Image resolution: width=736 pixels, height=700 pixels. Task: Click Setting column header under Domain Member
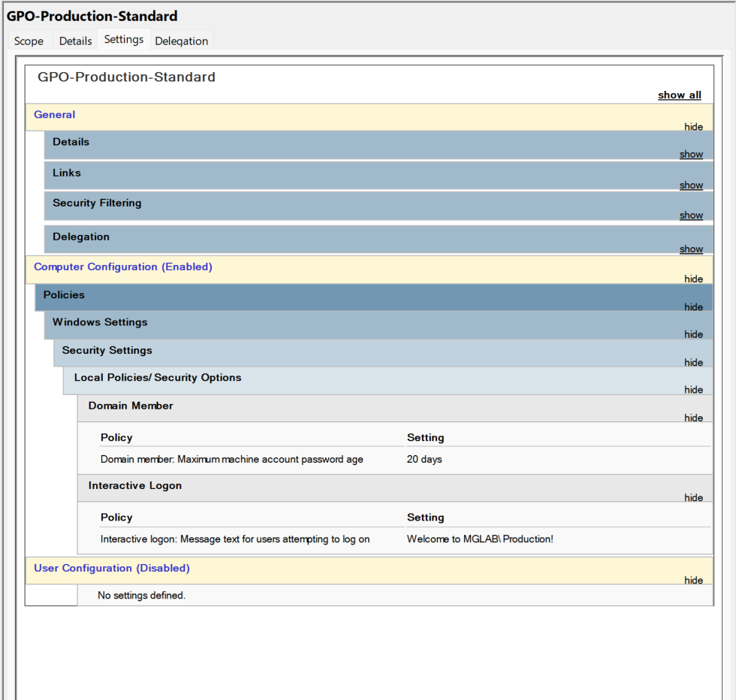click(x=425, y=438)
